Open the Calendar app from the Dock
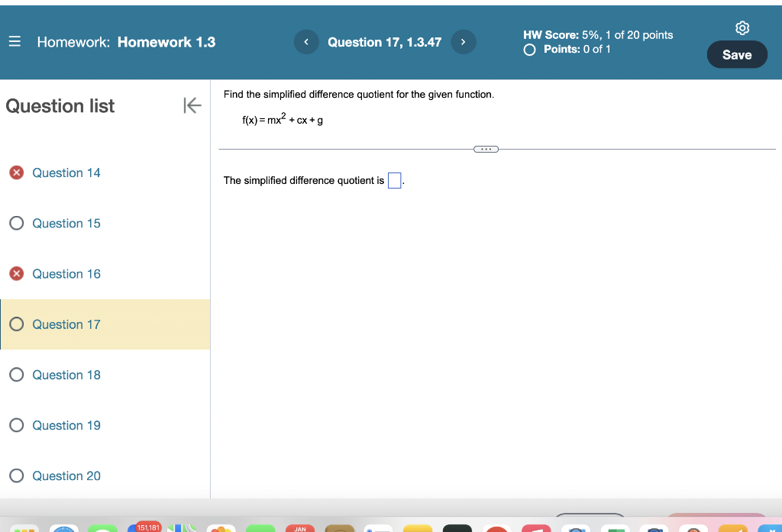 tap(299, 528)
